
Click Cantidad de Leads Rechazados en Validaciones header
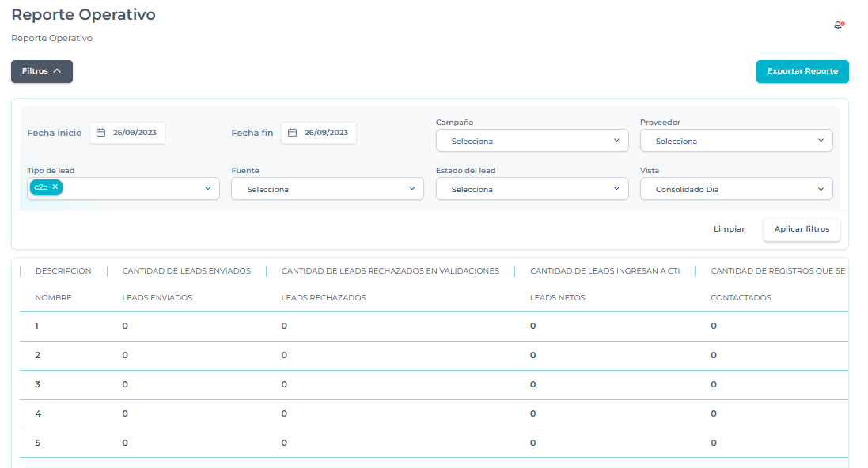(x=390, y=270)
